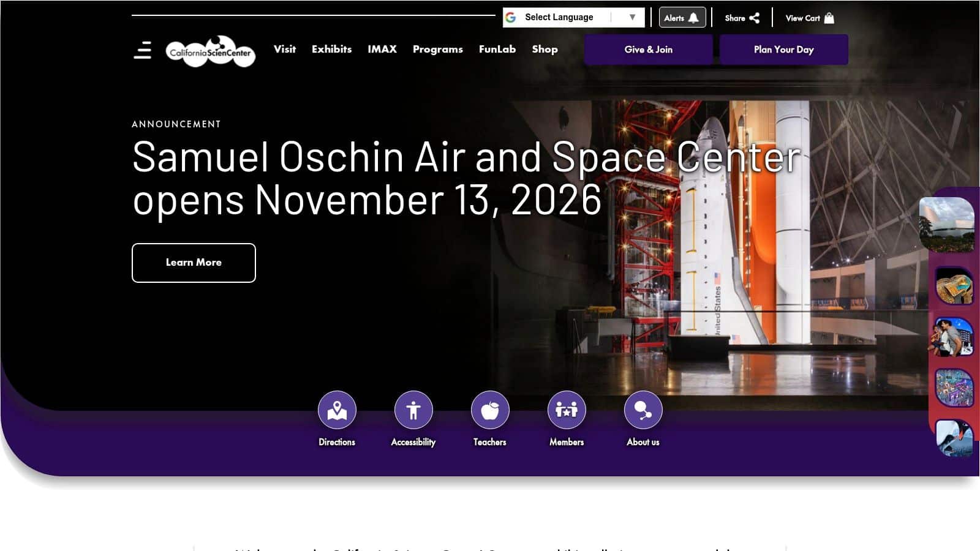Screen dimensions: 980x551
Task: Click the Give & Join button
Action: [649, 50]
